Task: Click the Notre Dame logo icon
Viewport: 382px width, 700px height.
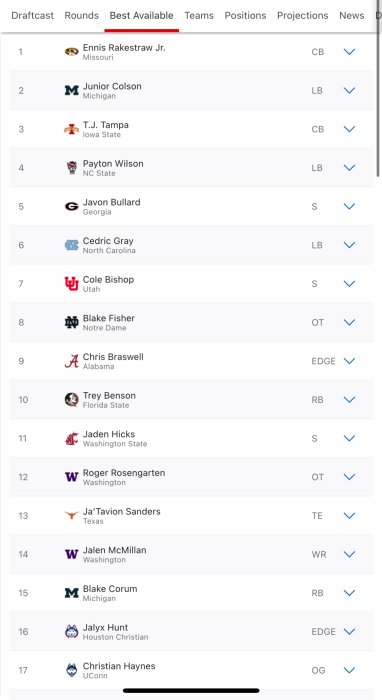Action: pos(71,322)
